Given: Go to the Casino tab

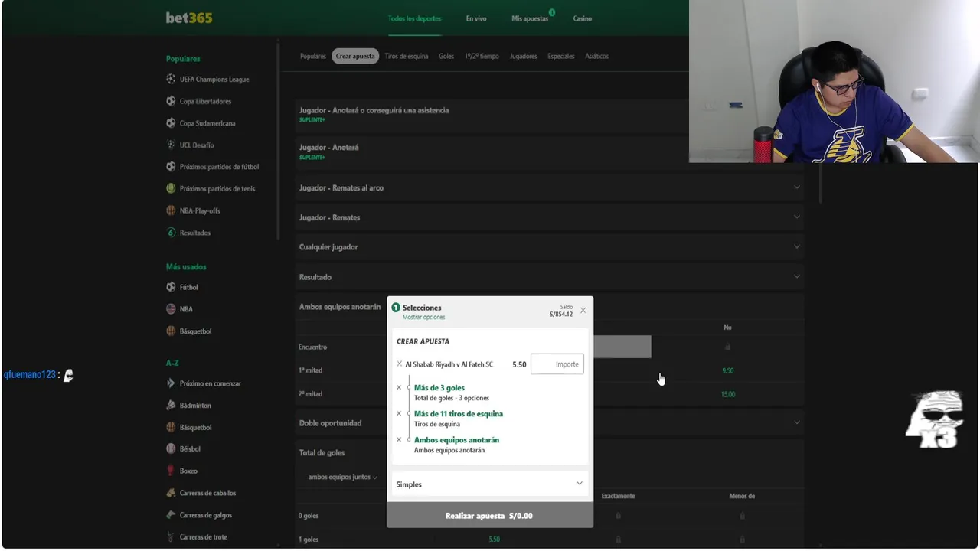Looking at the screenshot, I should point(583,18).
